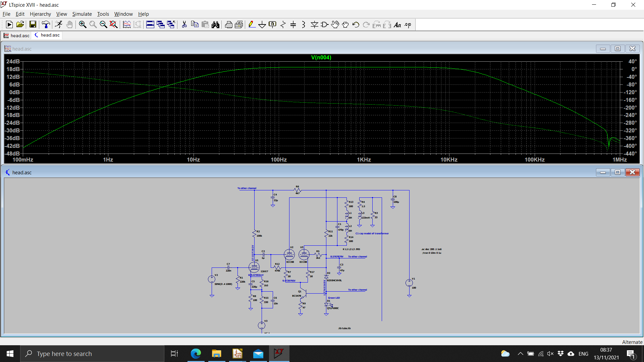Open the Help menu
644x362 pixels.
[x=143, y=14]
